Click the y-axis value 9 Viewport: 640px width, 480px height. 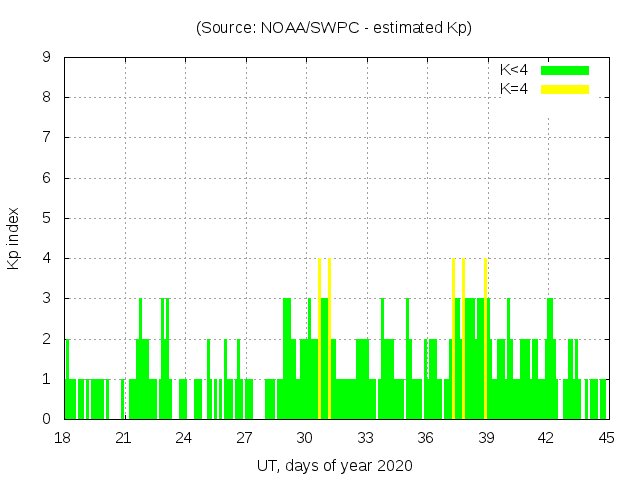(x=47, y=58)
